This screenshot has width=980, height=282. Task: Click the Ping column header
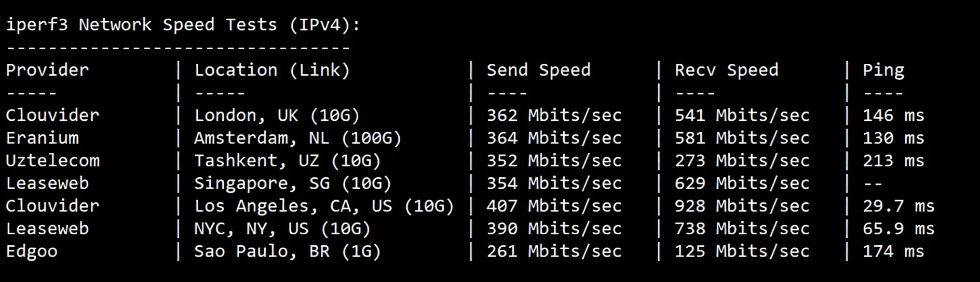click(x=883, y=70)
